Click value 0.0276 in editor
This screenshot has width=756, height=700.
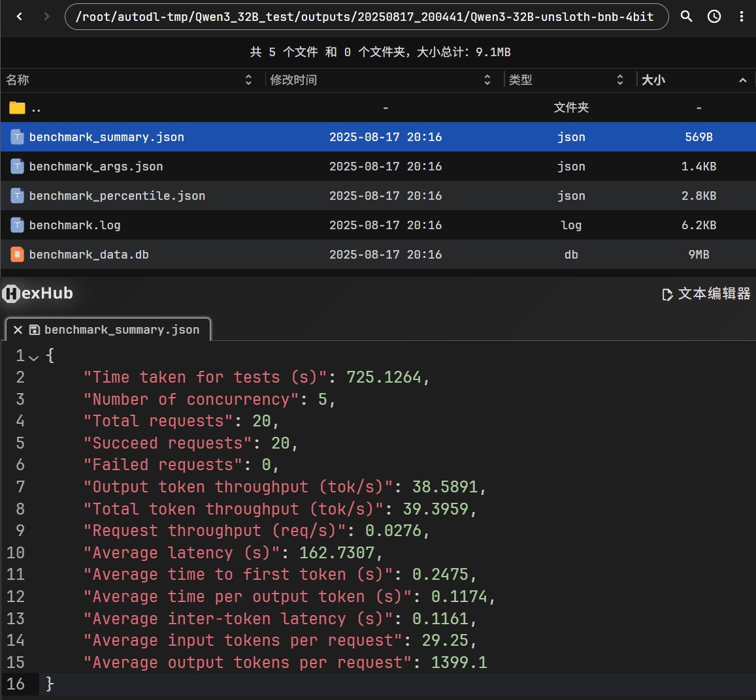click(393, 531)
